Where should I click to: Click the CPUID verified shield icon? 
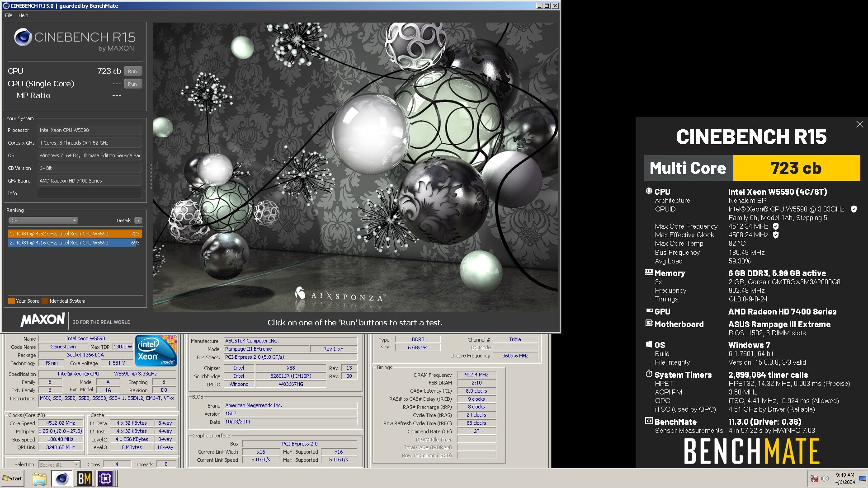(854, 209)
